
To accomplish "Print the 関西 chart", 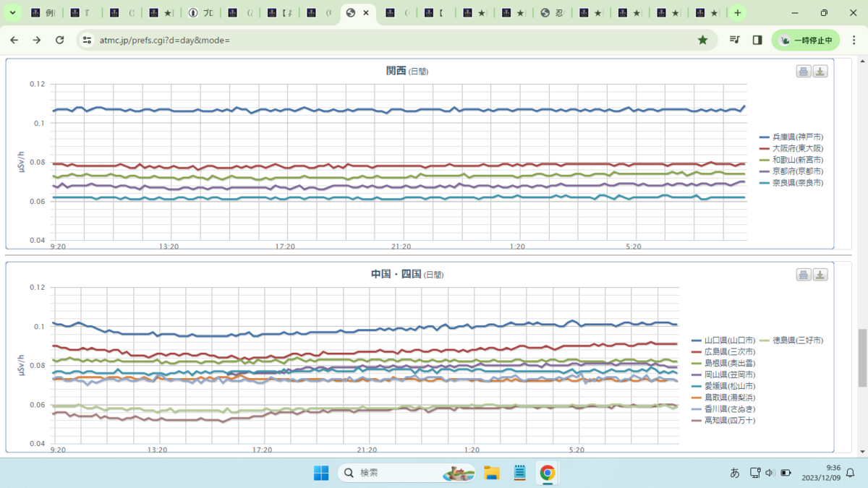I will 803,72.
